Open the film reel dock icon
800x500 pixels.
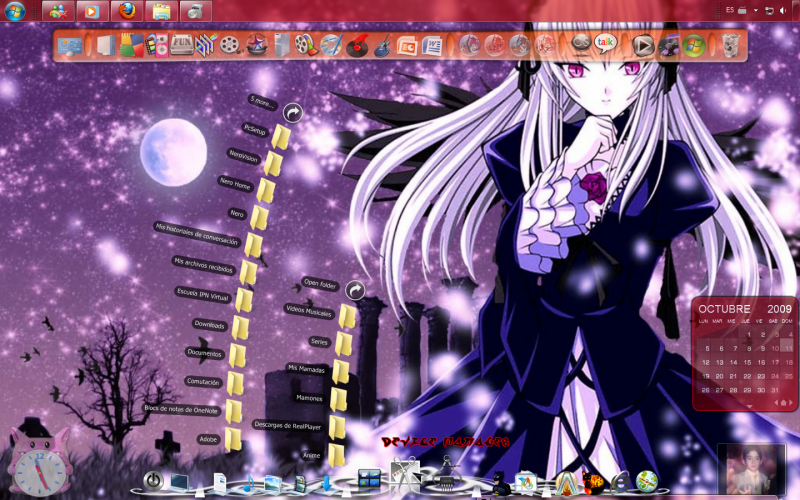pyautogui.click(x=230, y=45)
